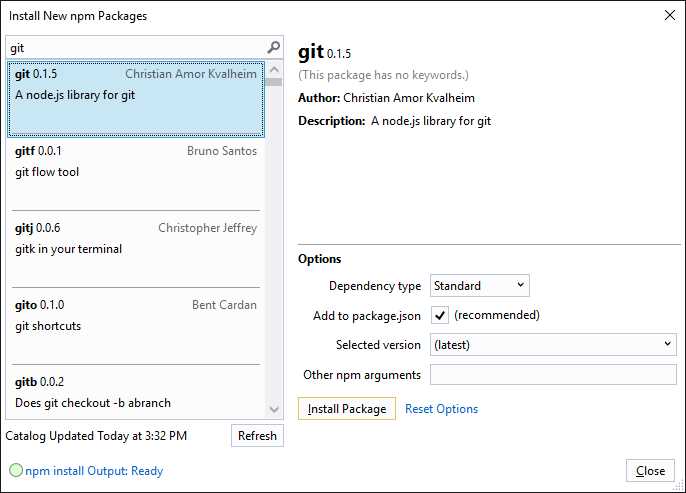Click the Author Christian Amor Kvalheim text
This screenshot has height=493, width=686.
(x=386, y=98)
